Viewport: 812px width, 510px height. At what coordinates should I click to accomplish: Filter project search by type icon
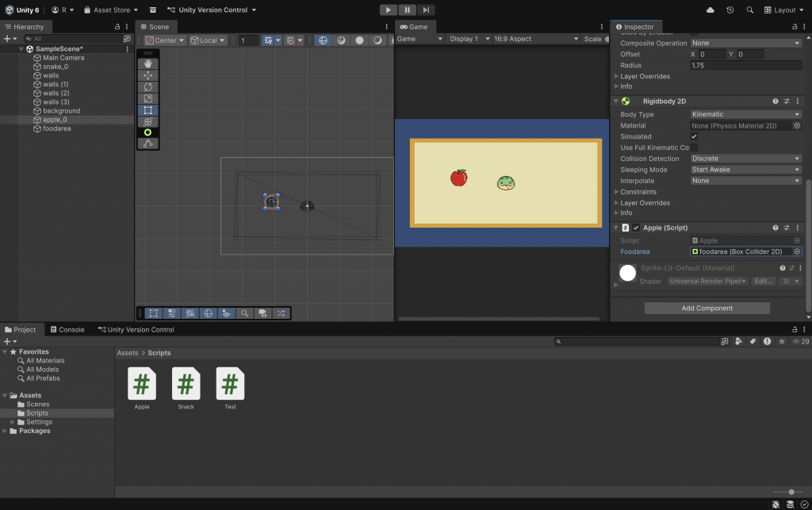pos(738,341)
